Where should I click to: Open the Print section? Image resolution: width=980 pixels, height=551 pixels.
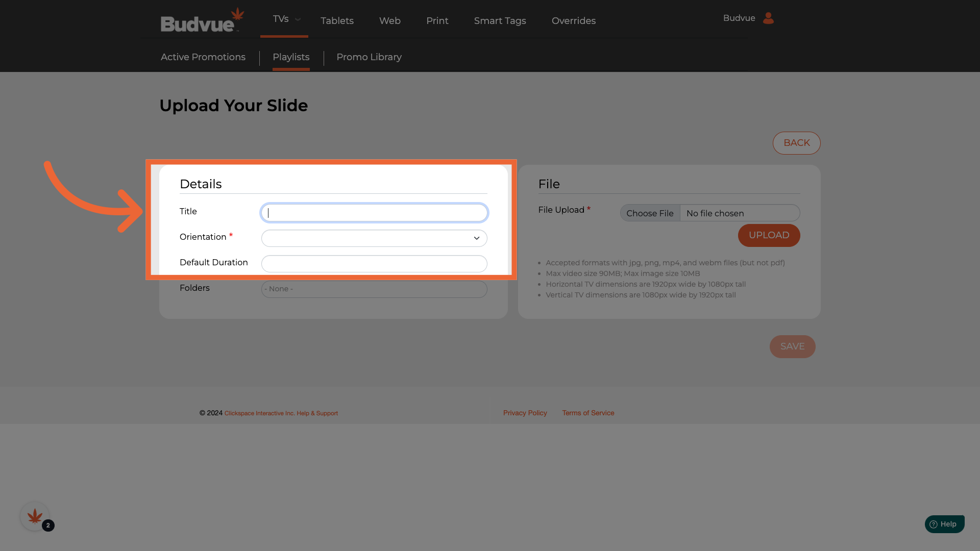coord(437,21)
